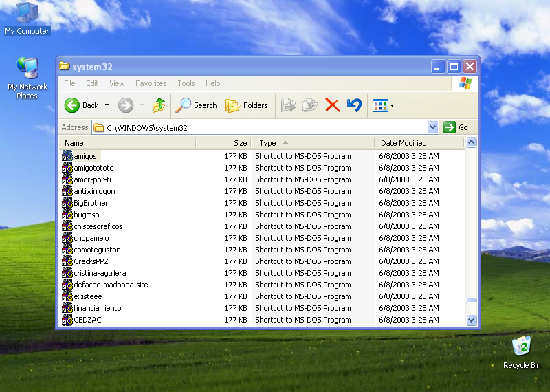This screenshot has height=392, width=550.
Task: Sort by the Type column header
Action: (313, 143)
